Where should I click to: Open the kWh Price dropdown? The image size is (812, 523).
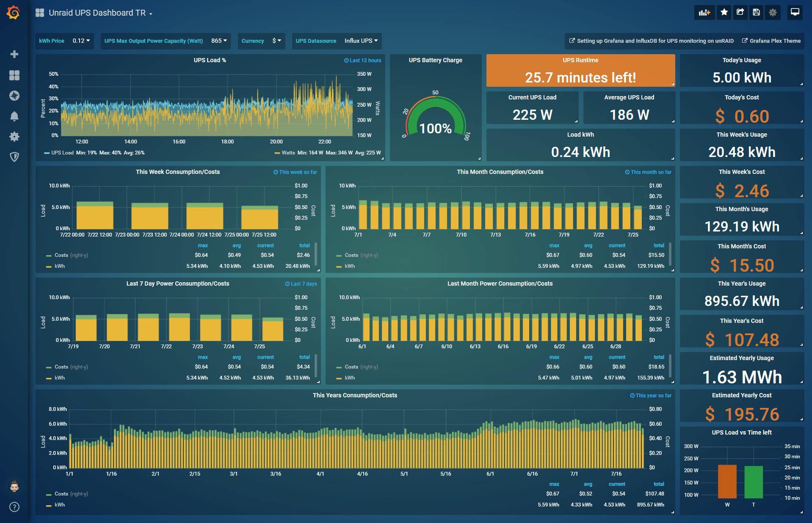[81, 41]
